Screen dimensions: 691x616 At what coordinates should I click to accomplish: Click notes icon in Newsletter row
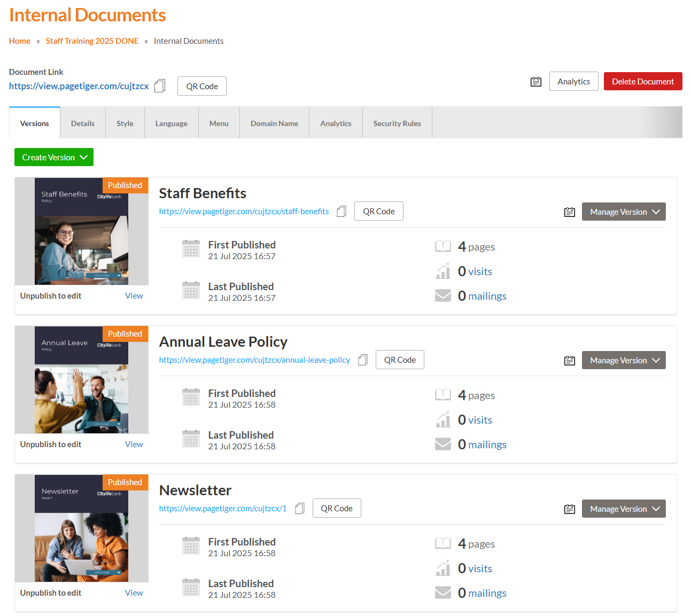tap(569, 509)
